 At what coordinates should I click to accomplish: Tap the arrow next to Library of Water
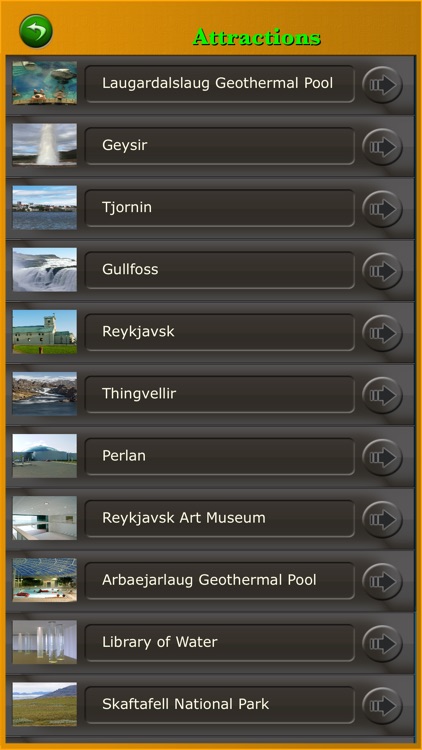coord(382,644)
